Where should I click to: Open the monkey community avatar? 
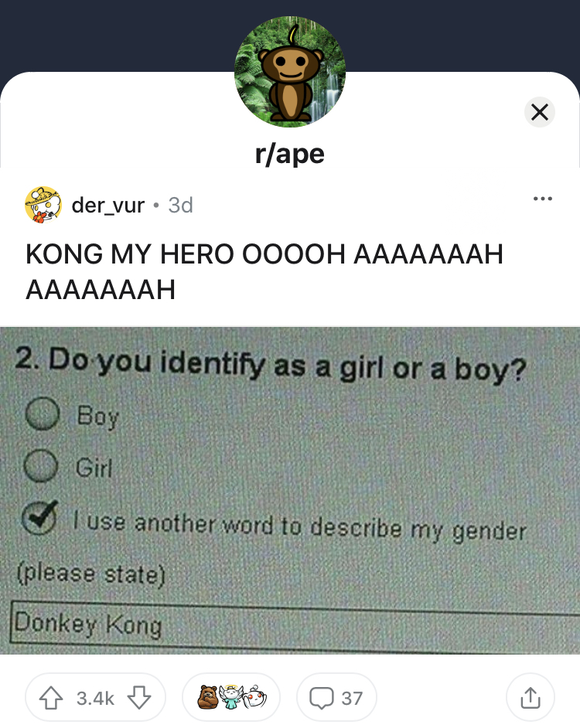click(x=290, y=72)
